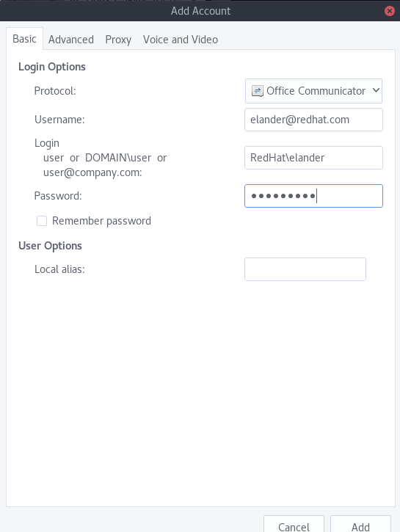Click the Add Account title bar
400x532 pixels.
[200, 11]
